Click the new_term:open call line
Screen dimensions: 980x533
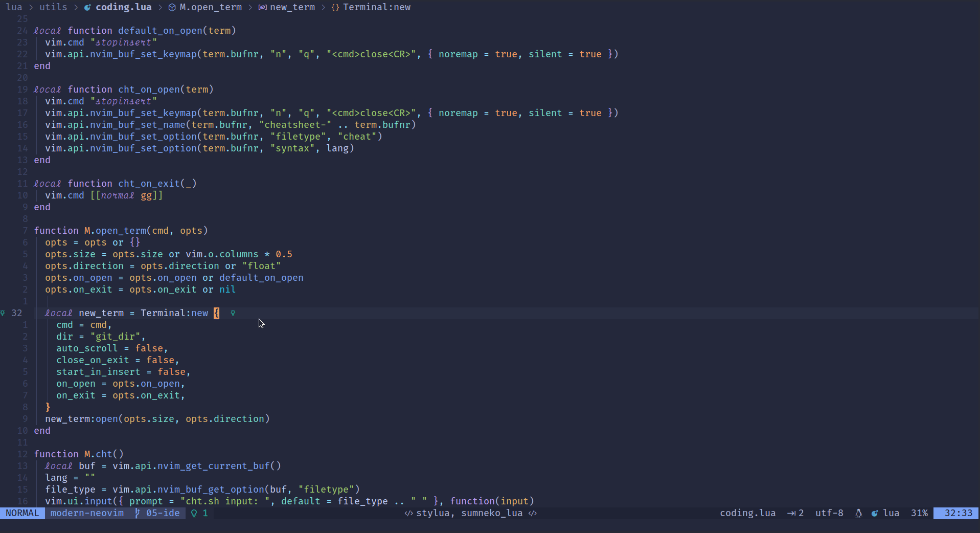pos(157,419)
